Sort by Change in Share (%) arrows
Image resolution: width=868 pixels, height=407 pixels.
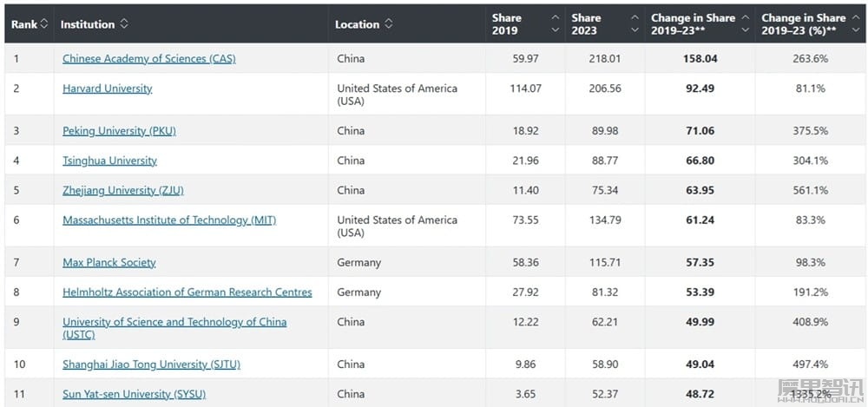[856, 24]
